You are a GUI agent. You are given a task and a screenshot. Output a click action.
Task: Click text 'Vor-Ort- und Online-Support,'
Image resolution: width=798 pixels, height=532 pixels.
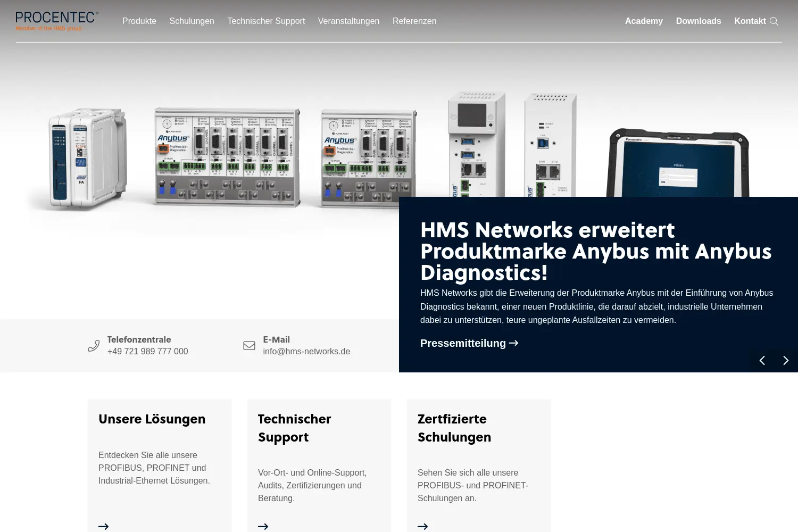pos(312,472)
